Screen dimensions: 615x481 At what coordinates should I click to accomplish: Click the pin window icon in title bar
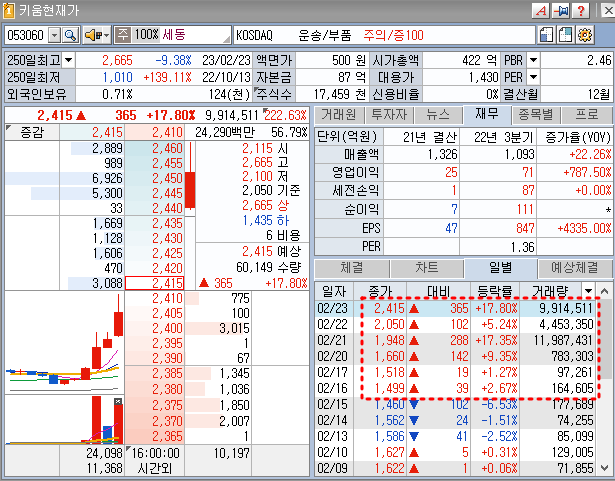(x=561, y=10)
